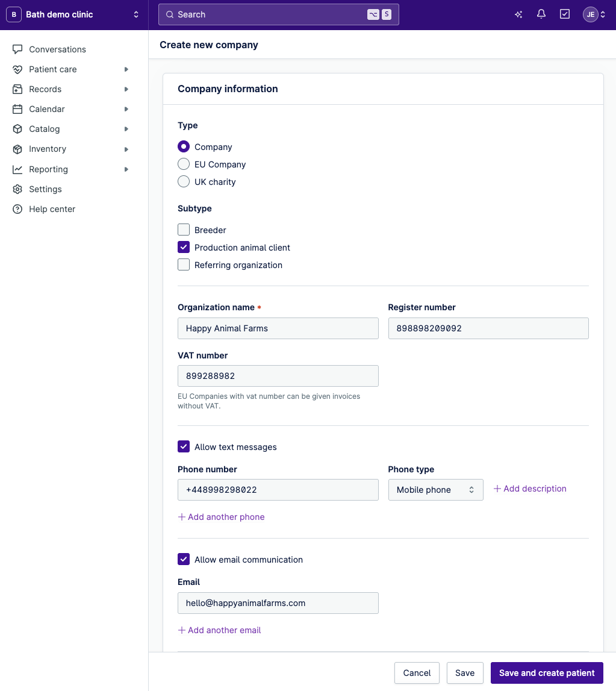
Task: Open Settings in the sidebar
Action: [45, 189]
